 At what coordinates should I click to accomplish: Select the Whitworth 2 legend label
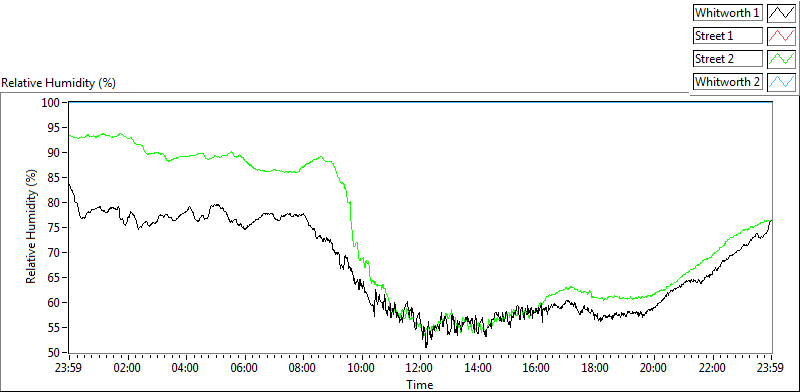tap(728, 82)
